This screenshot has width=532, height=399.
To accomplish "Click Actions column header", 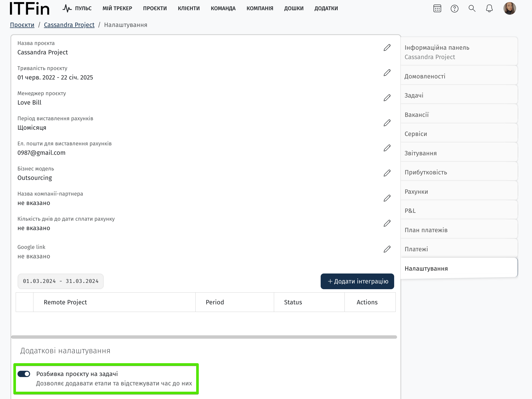I will click(370, 302).
